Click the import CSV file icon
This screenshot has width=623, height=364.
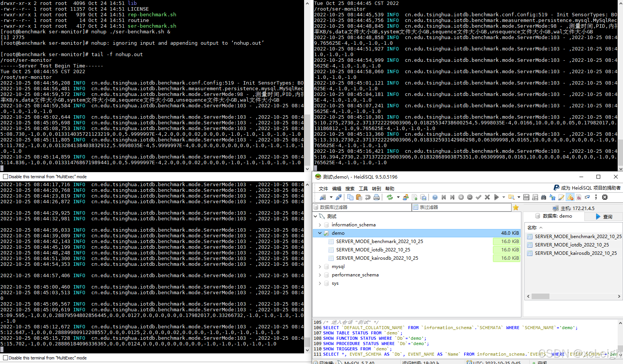414,197
